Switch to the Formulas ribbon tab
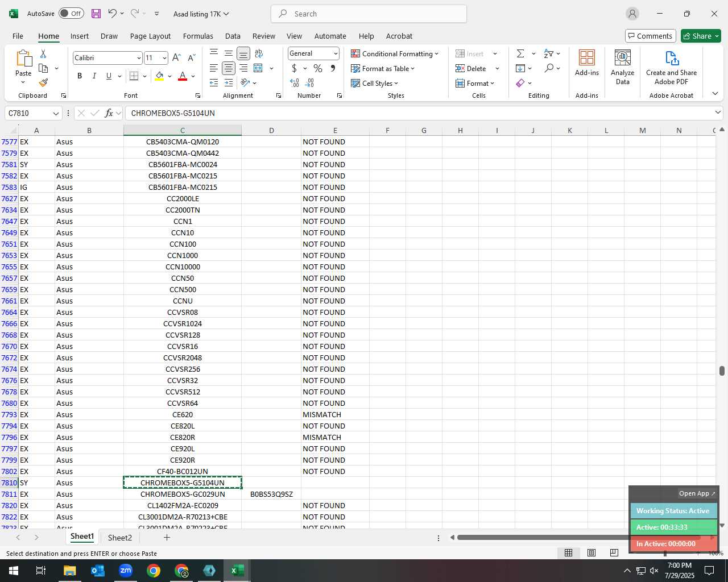The image size is (728, 582). tap(198, 36)
